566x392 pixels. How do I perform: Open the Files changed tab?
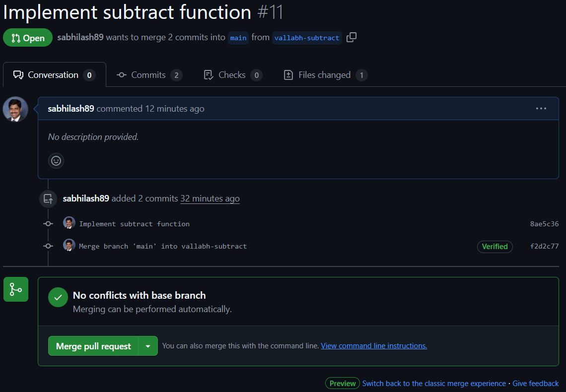pos(325,75)
